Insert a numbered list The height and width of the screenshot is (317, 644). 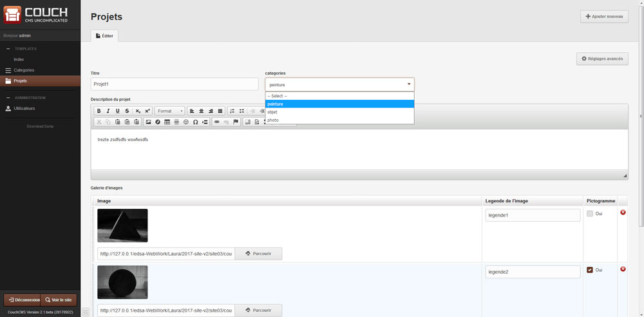click(x=232, y=111)
